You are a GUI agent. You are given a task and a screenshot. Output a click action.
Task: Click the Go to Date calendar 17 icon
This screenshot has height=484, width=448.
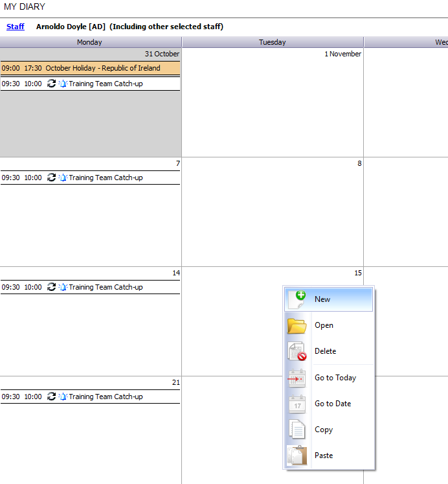(x=297, y=404)
